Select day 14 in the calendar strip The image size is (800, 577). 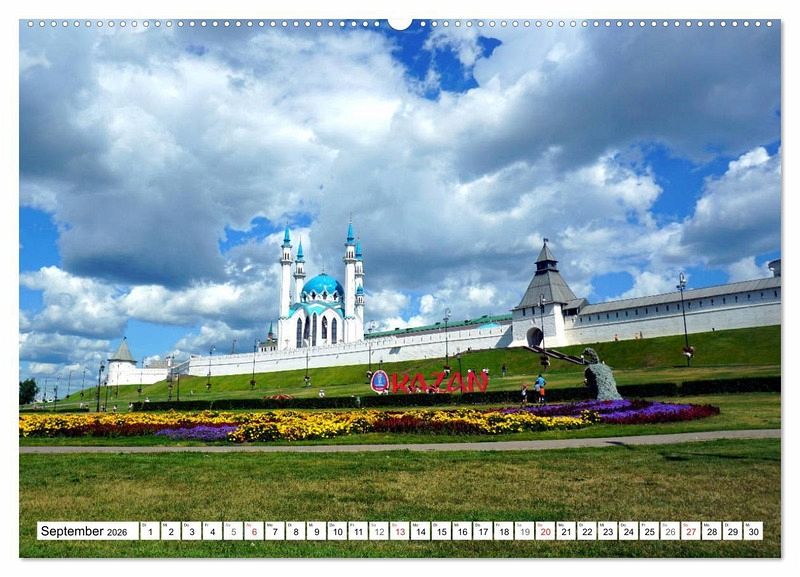[420, 531]
